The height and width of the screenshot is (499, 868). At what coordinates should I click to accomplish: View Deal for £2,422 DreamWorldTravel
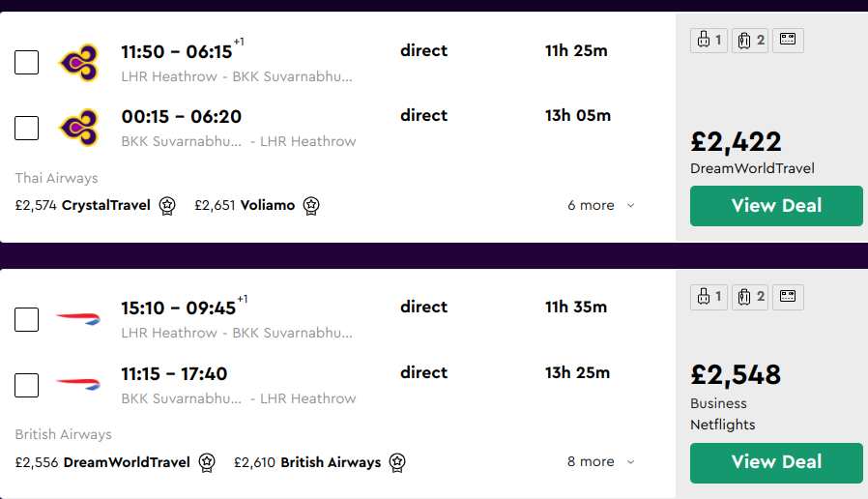pos(776,205)
